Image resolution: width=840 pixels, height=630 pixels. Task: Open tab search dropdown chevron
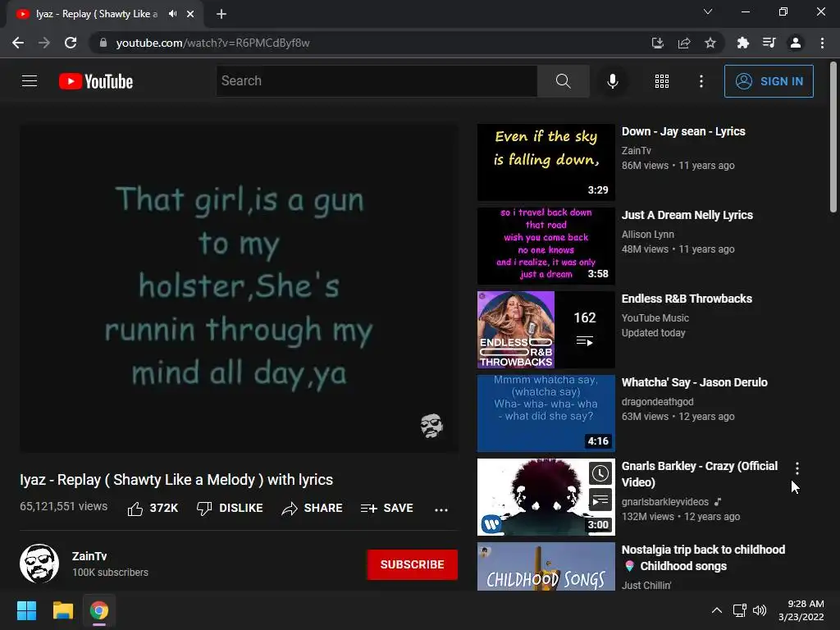[708, 11]
